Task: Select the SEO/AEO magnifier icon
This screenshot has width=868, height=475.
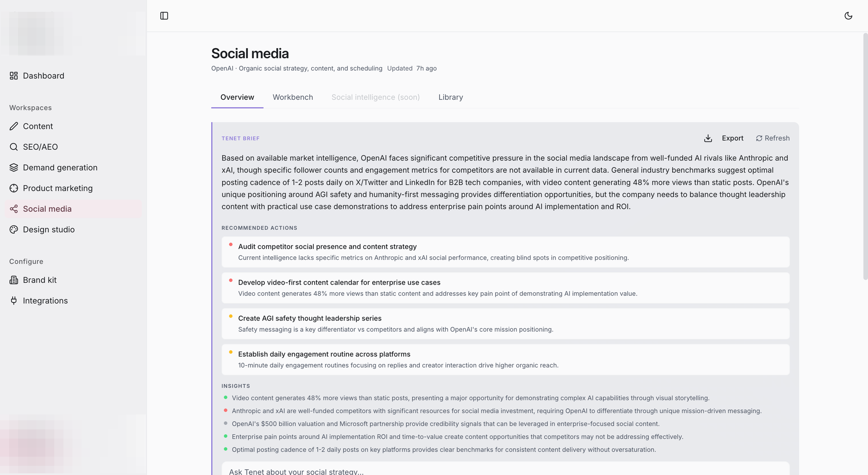Action: 14,147
